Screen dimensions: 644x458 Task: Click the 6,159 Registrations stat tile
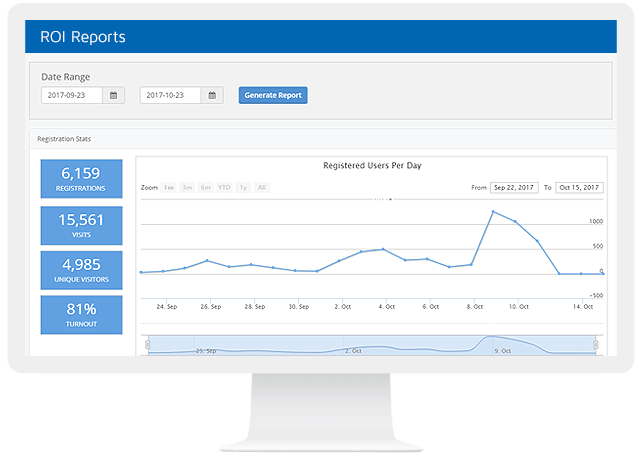pos(81,177)
